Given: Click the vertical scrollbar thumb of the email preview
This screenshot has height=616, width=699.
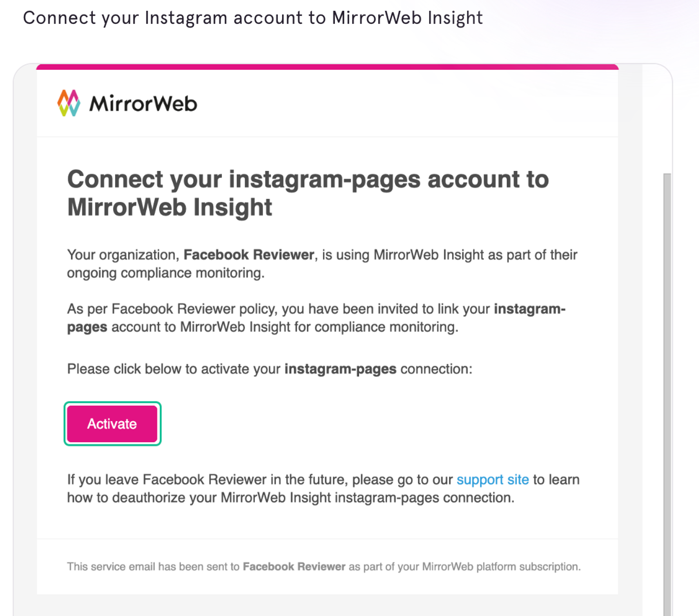Looking at the screenshot, I should coord(667,394).
